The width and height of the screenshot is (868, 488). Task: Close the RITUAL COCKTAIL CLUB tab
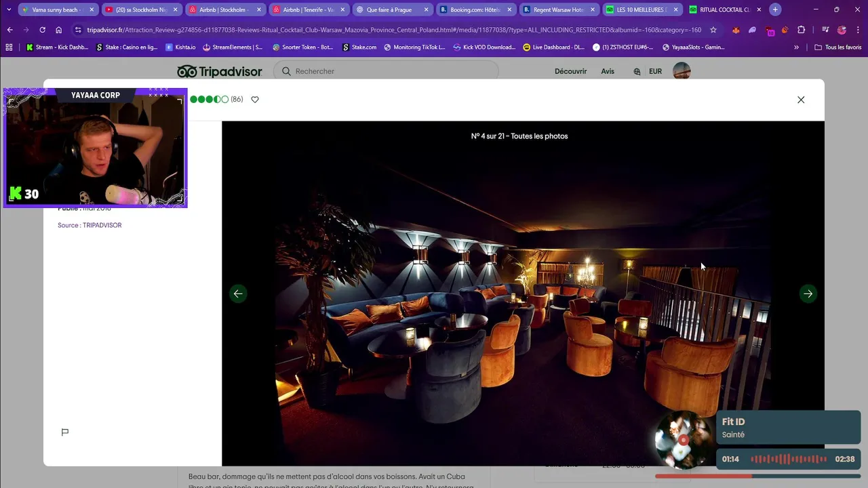tap(759, 9)
